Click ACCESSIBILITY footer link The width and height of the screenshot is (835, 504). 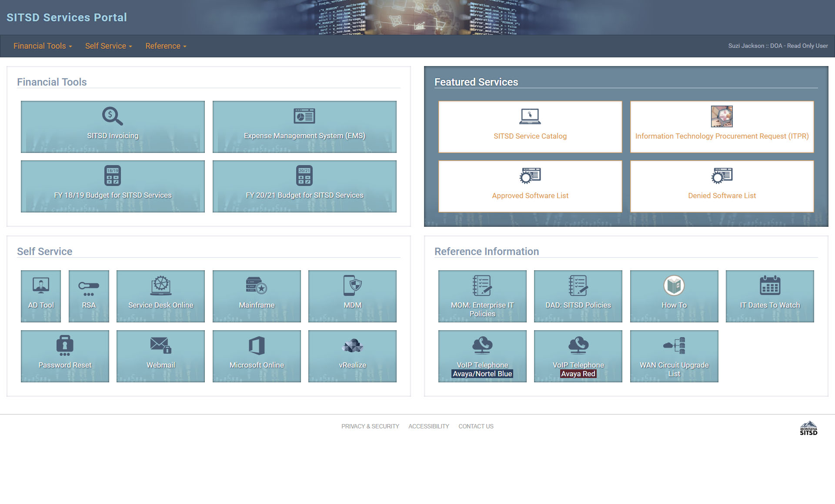tap(429, 426)
